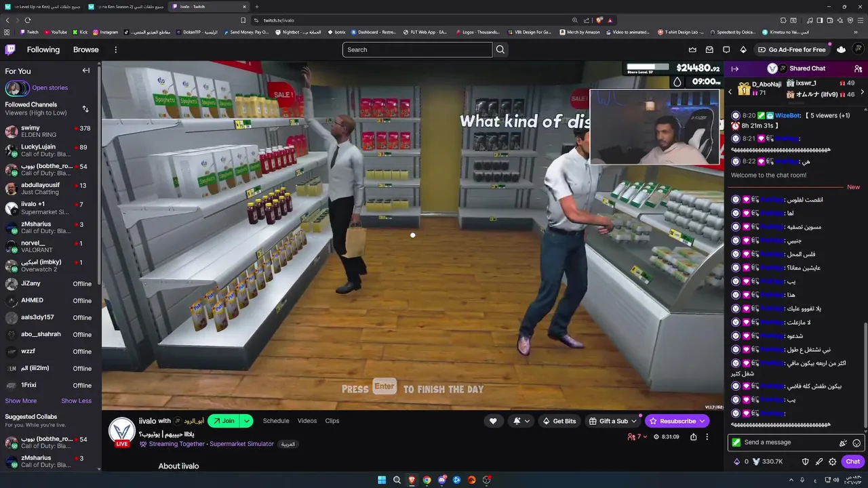Open the chat shield mod icon

[x=806, y=462]
